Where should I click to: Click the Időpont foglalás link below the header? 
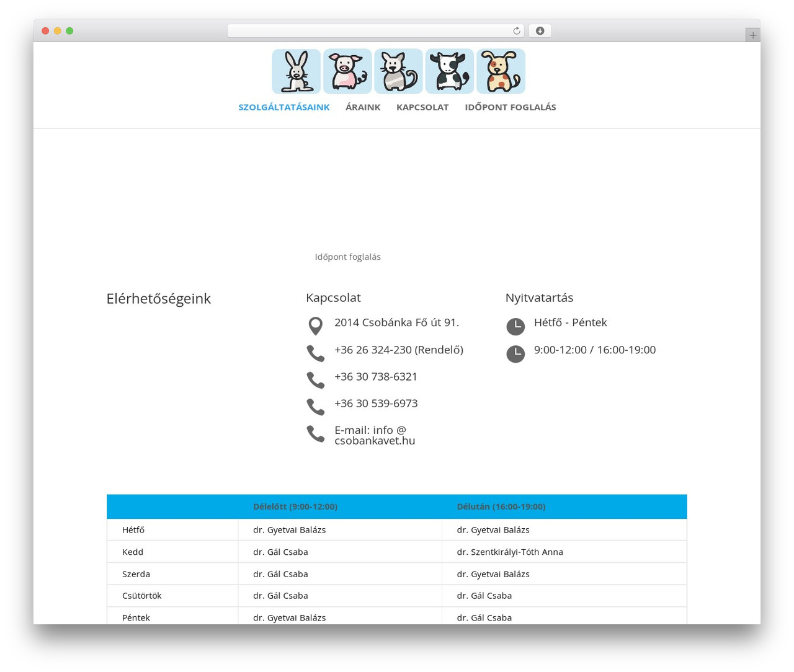tap(348, 257)
